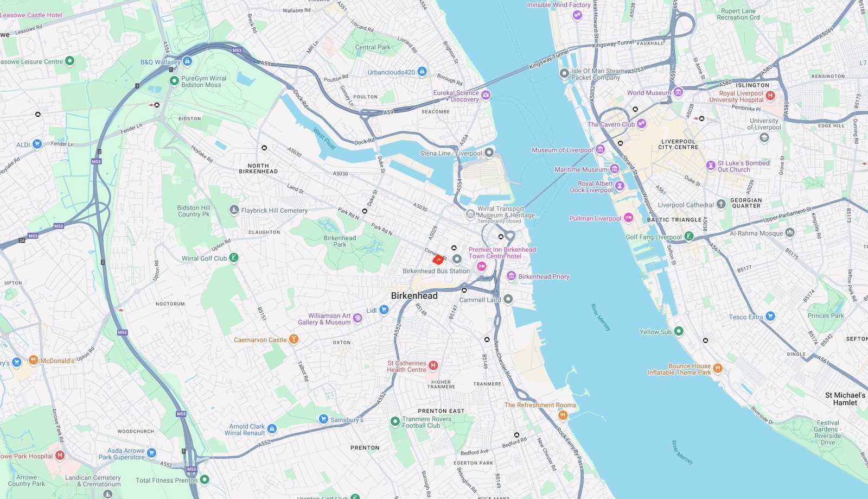This screenshot has height=499, width=868.
Task: Click the Lidl shopping cart icon
Action: (384, 310)
